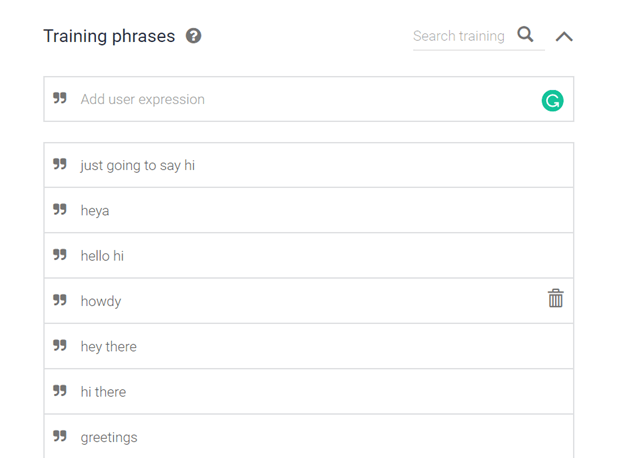
Task: Select the 'hello hi' training phrase
Action: [102, 256]
